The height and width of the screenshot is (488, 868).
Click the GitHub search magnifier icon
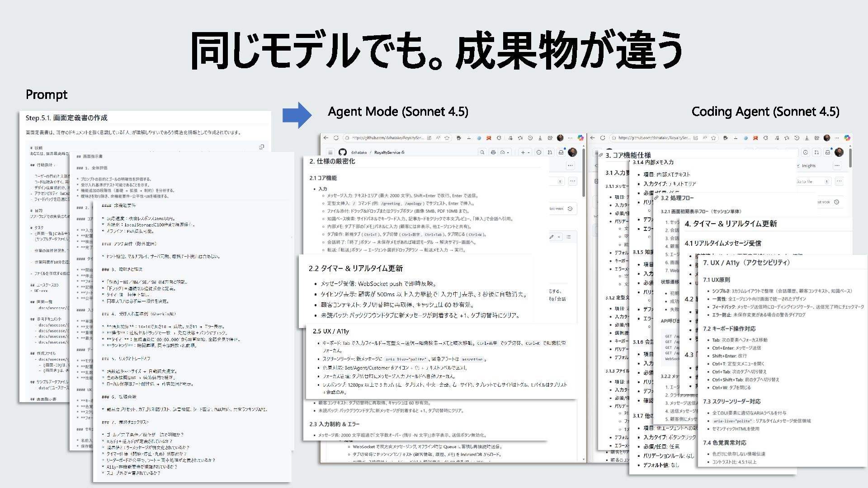tap(482, 152)
